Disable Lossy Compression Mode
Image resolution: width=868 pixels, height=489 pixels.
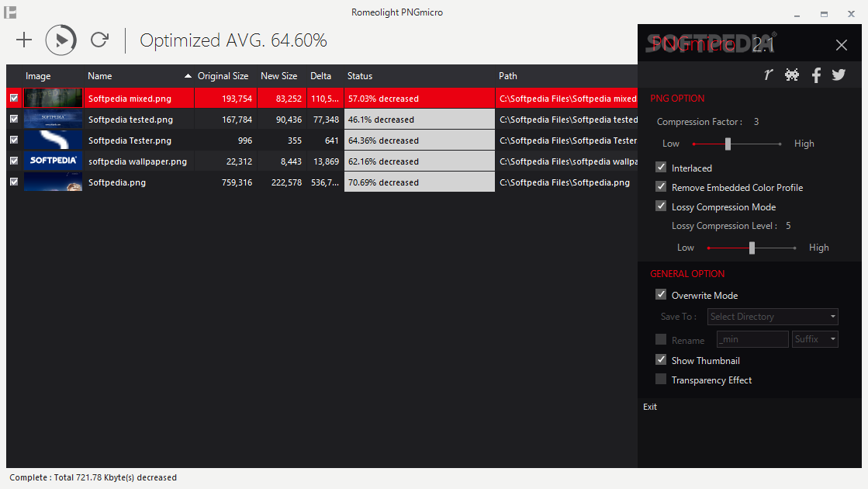661,206
